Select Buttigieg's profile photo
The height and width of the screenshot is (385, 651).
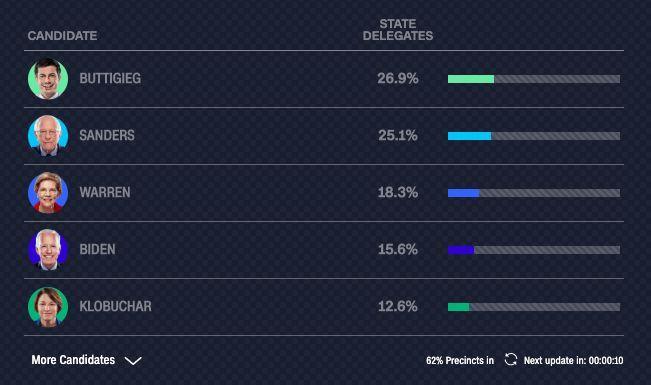[48, 79]
